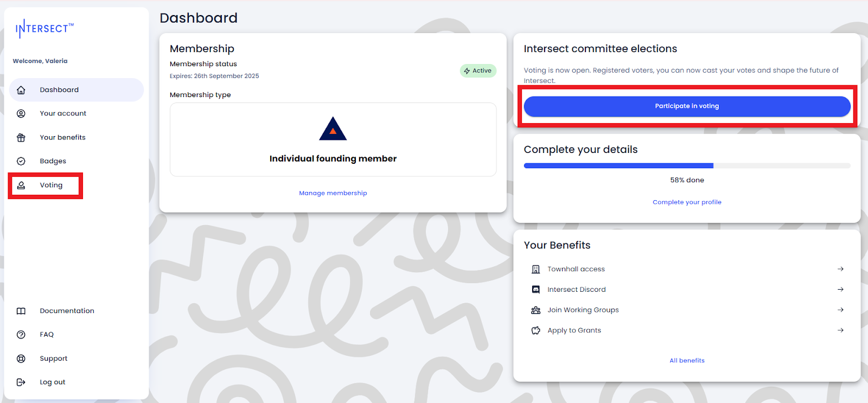The width and height of the screenshot is (868, 403).
Task: Click the profile completion progress bar
Action: click(x=687, y=166)
